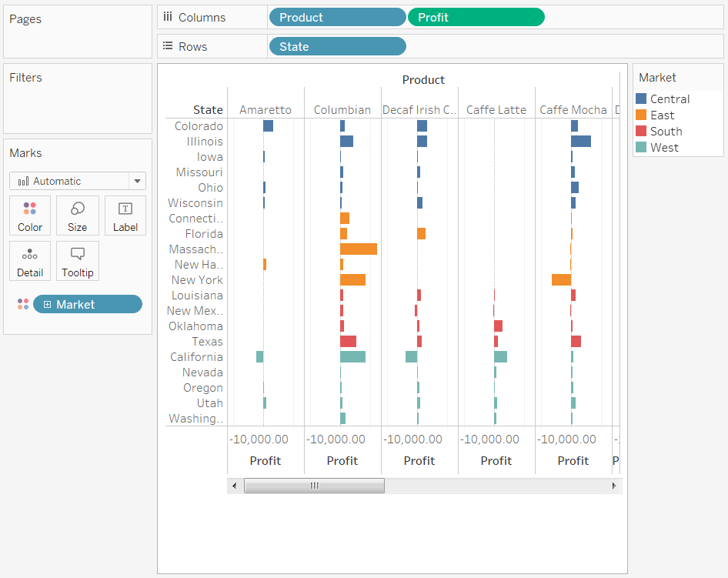Click the Columbian column header
Screen dimensions: 728x578
click(x=342, y=110)
